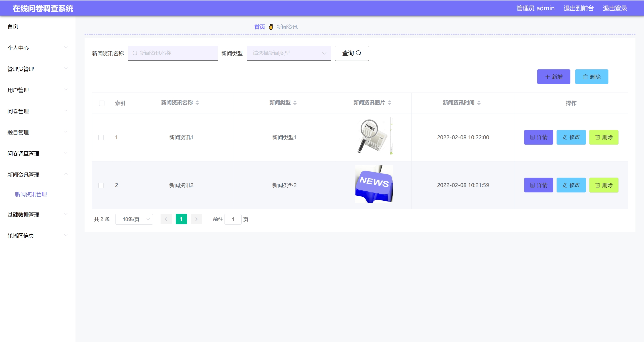Image resolution: width=644 pixels, height=342 pixels.
Task: Click the blue 删除 batch delete button
Action: 592,77
